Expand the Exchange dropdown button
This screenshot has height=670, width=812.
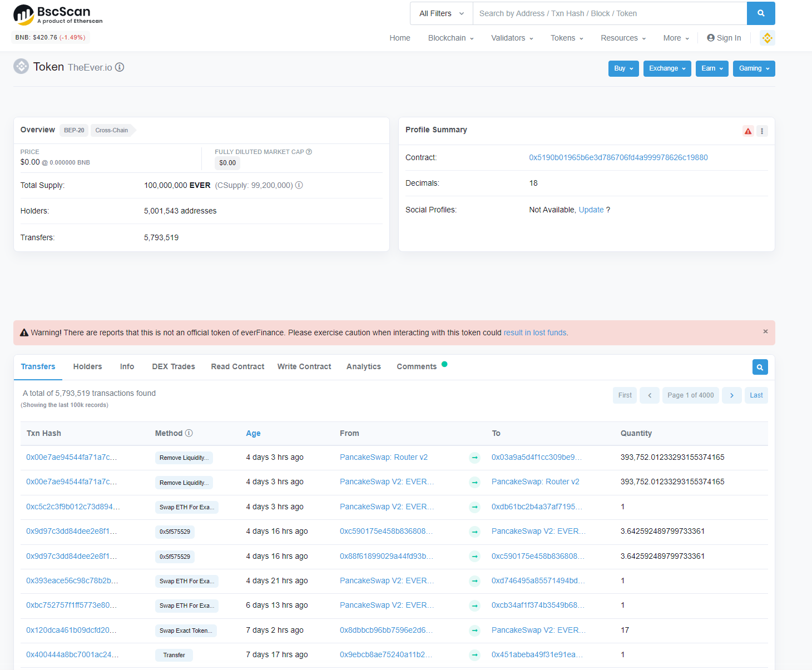[667, 68]
